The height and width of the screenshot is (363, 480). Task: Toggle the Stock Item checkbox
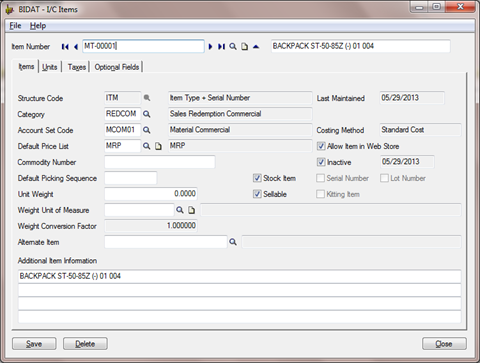tap(257, 178)
